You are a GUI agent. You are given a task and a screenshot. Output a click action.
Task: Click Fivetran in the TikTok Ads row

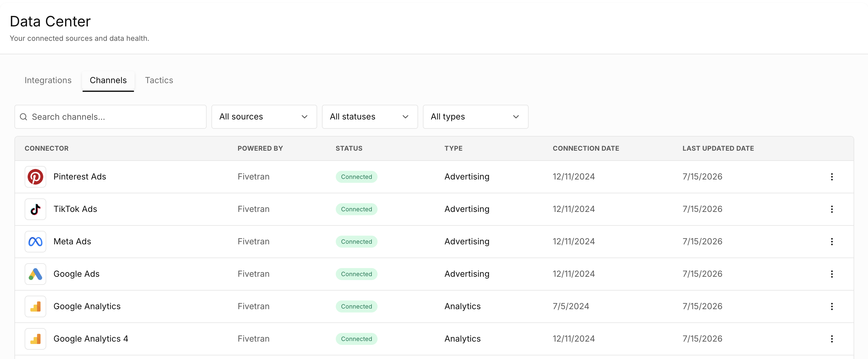253,209
